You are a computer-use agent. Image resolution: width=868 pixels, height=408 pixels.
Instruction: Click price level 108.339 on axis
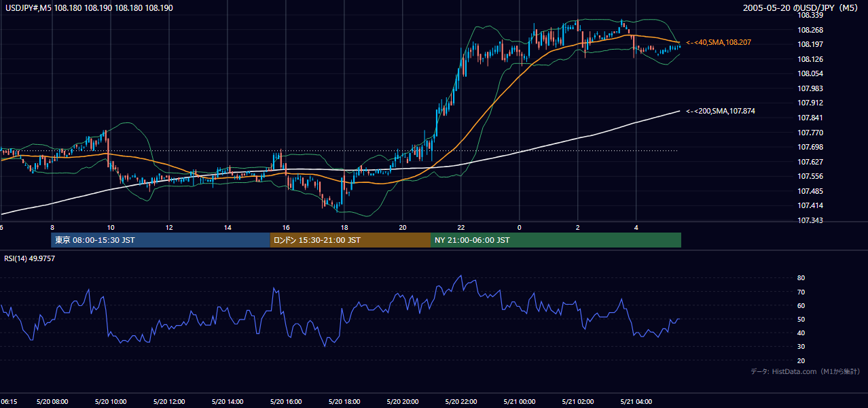810,15
